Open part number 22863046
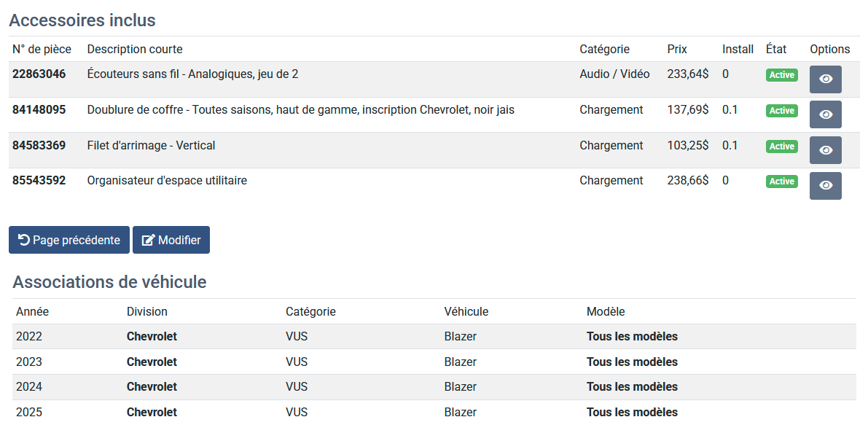The height and width of the screenshot is (425, 868). coord(39,74)
